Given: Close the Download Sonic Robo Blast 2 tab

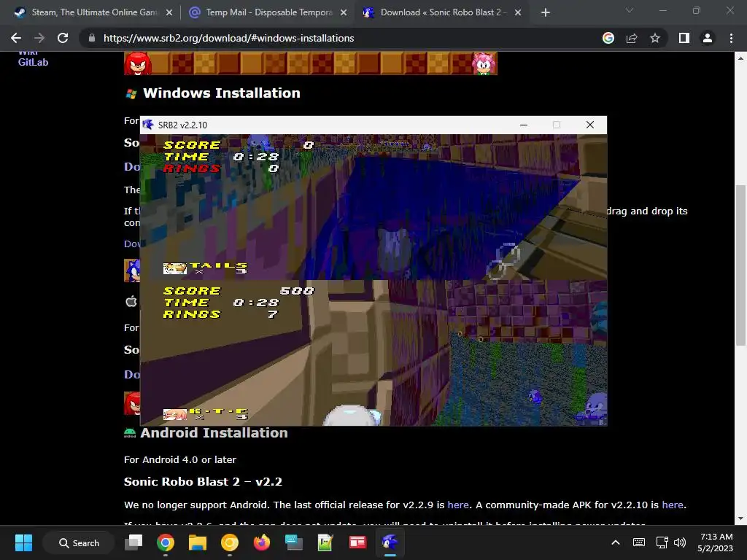Looking at the screenshot, I should point(518,12).
